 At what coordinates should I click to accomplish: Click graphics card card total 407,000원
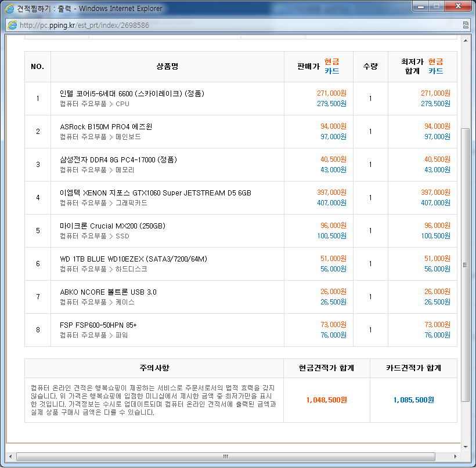pos(435,202)
